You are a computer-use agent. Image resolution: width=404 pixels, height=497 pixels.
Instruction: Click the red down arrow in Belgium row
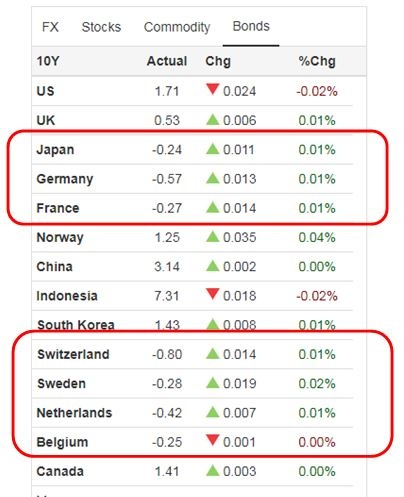coord(212,440)
